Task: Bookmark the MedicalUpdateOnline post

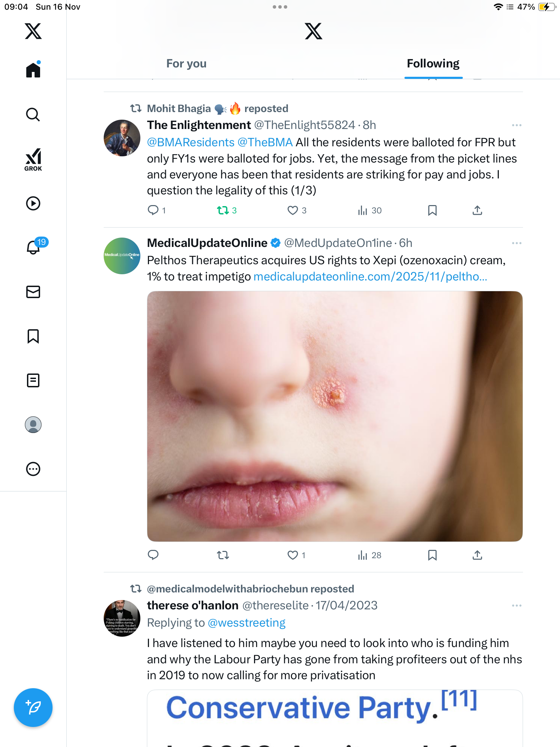Action: 432,555
